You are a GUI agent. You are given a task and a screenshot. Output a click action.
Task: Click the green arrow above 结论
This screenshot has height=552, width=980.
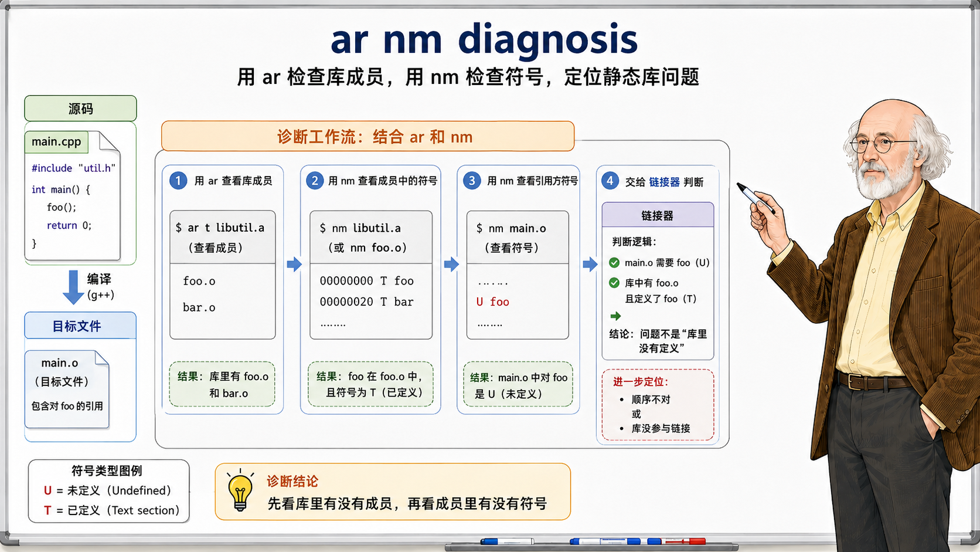tap(615, 316)
